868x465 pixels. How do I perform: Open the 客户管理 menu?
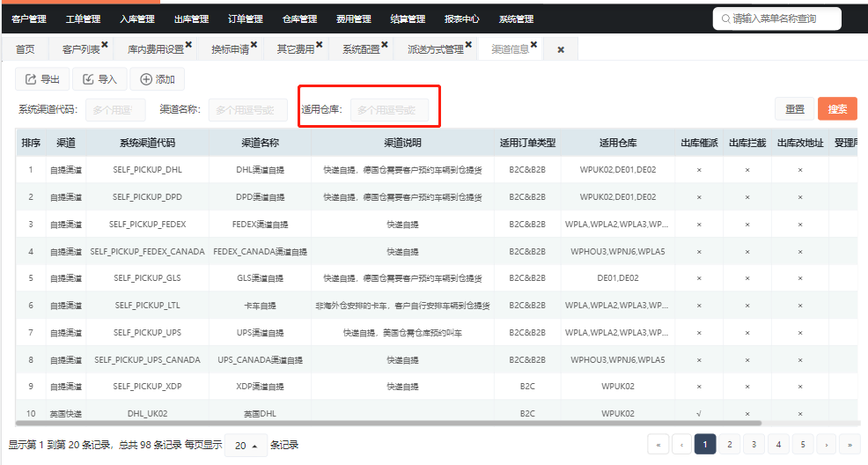tap(29, 18)
